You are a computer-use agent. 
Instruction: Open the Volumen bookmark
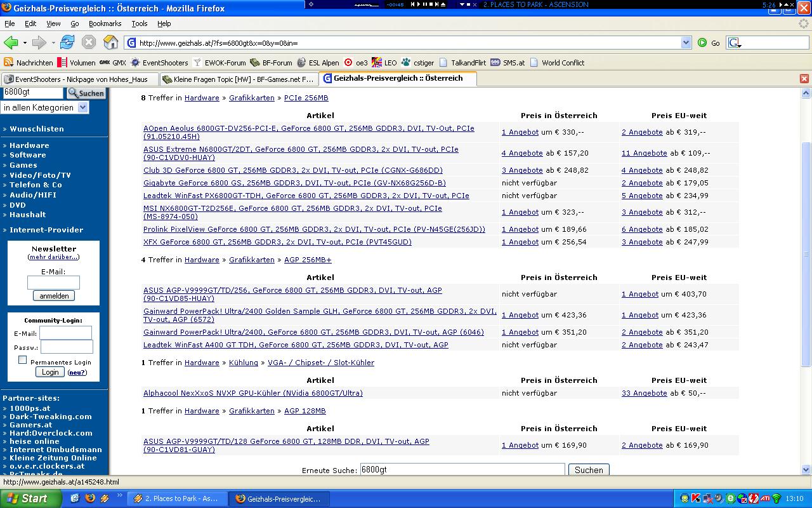tap(76, 63)
